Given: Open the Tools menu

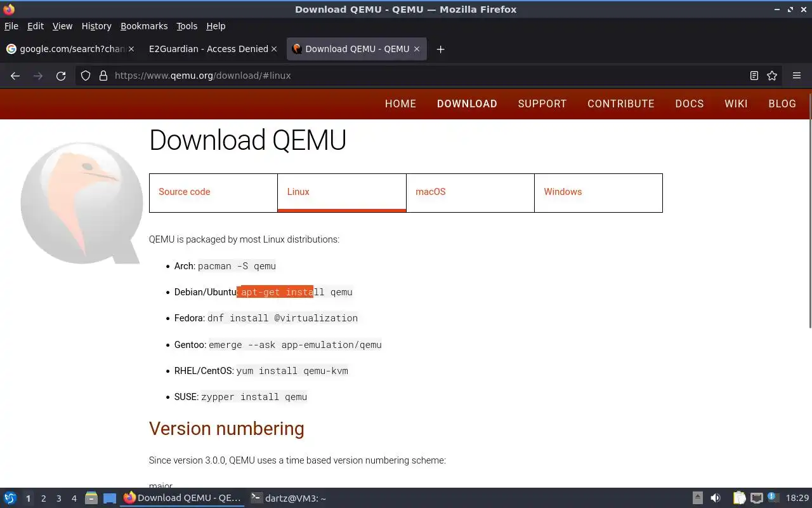Looking at the screenshot, I should coord(187,26).
